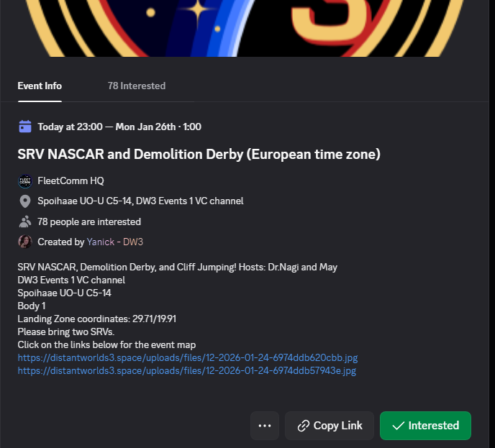Toggle the green Interested button
The height and width of the screenshot is (448, 495).
click(425, 426)
